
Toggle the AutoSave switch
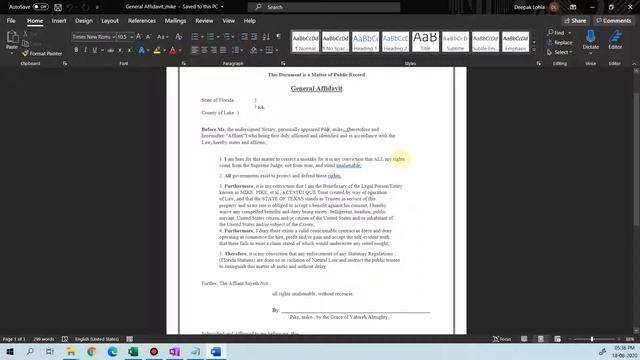tap(40, 7)
